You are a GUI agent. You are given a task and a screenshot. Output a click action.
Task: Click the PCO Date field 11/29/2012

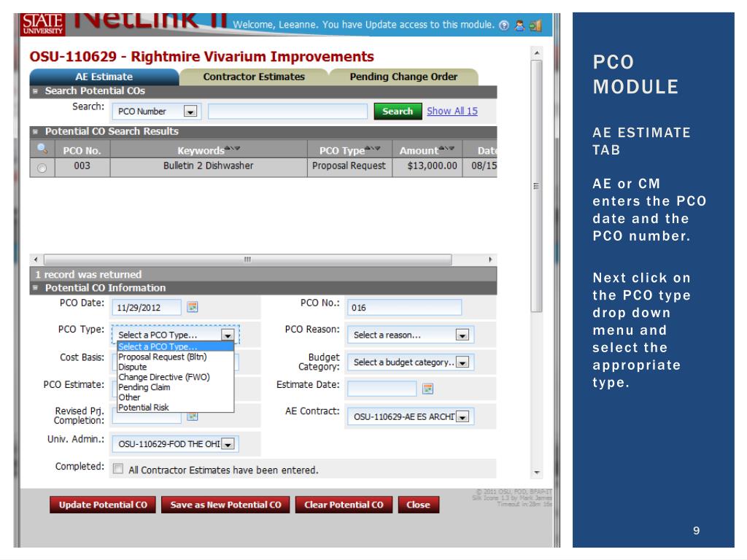coord(146,308)
